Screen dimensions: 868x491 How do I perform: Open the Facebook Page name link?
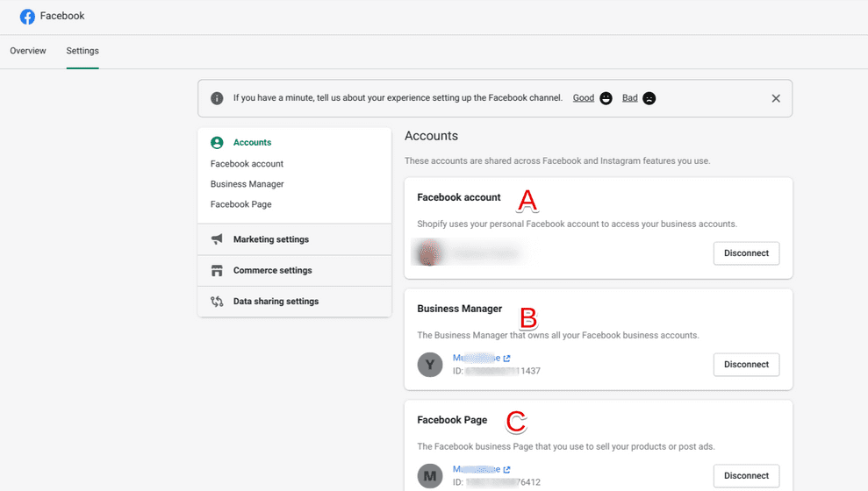pos(477,469)
